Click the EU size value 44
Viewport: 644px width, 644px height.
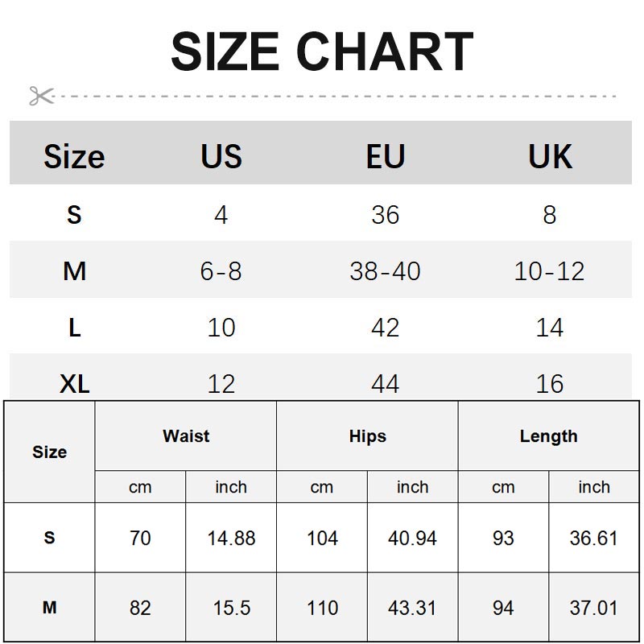coord(385,384)
